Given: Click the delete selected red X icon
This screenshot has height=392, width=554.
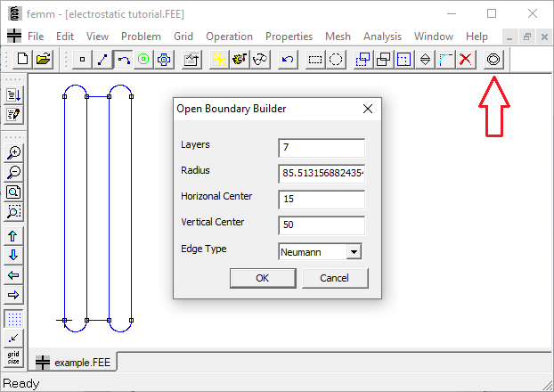Looking at the screenshot, I should point(466,60).
